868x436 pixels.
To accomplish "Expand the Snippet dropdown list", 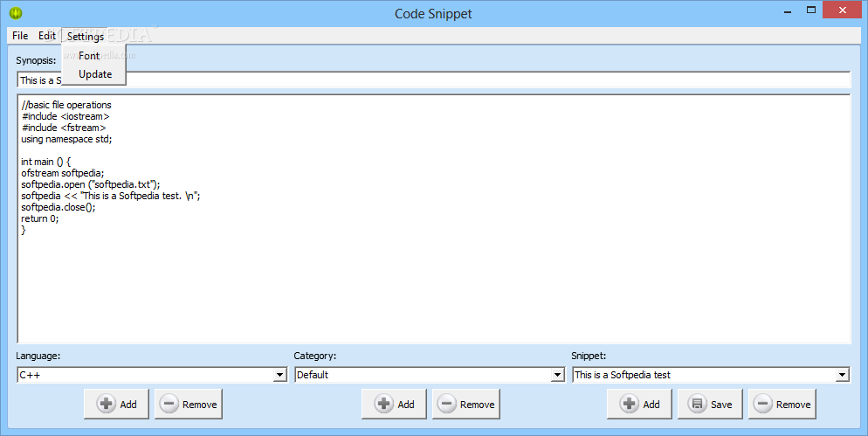I will tap(842, 375).
